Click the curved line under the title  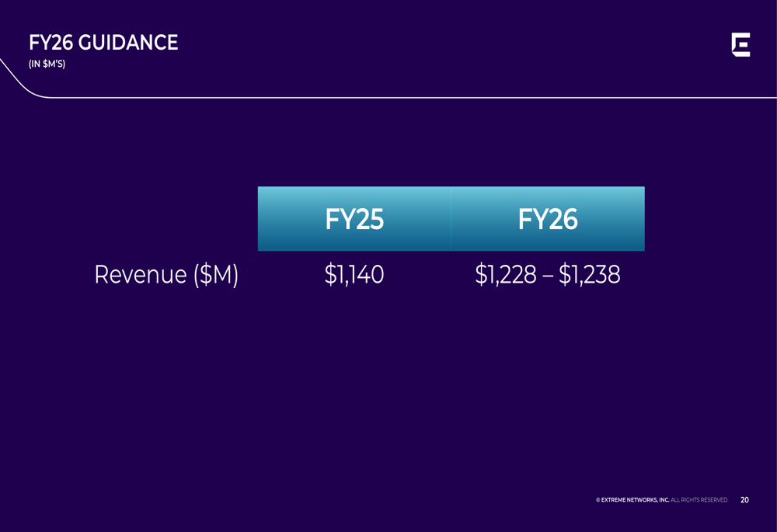point(20,79)
